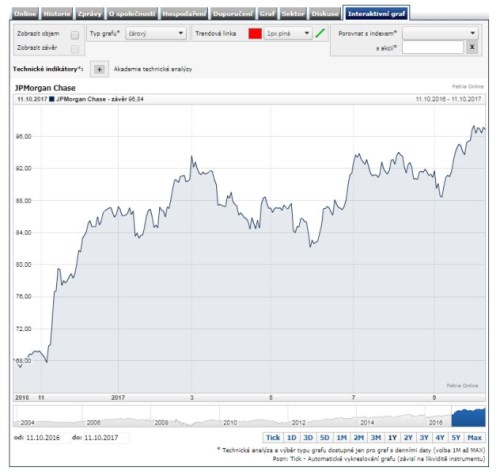This screenshot has width=500, height=475.
Task: Select the 4Y range button
Action: point(440,438)
